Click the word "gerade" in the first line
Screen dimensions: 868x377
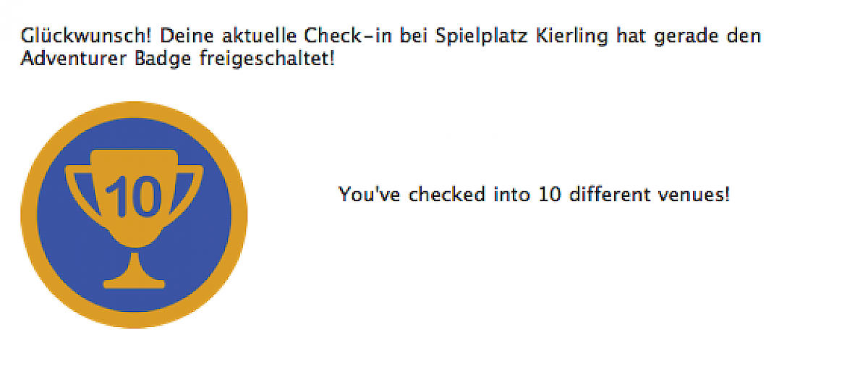click(x=683, y=35)
